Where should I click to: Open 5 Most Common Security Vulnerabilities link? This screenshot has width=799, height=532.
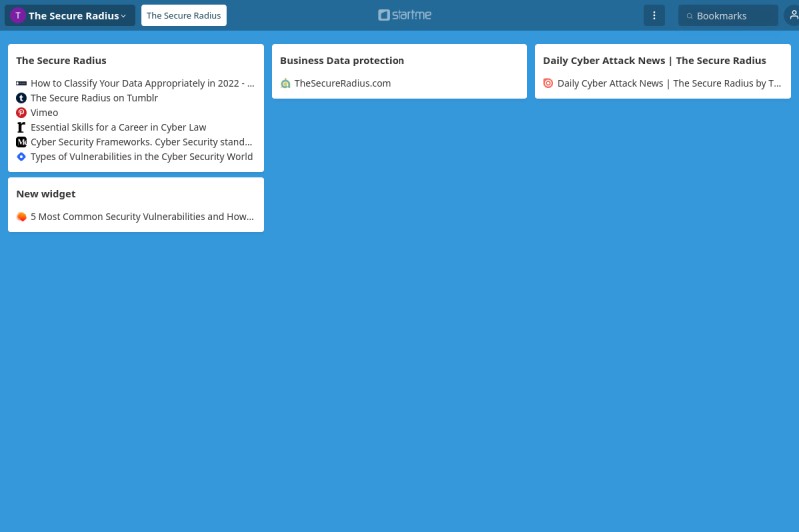pyautogui.click(x=142, y=217)
